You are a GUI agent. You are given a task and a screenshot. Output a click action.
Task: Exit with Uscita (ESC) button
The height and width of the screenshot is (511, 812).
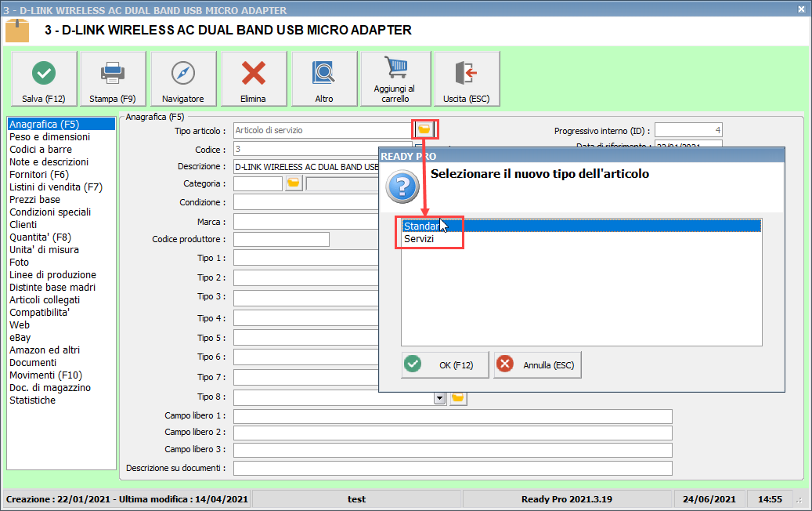click(467, 79)
